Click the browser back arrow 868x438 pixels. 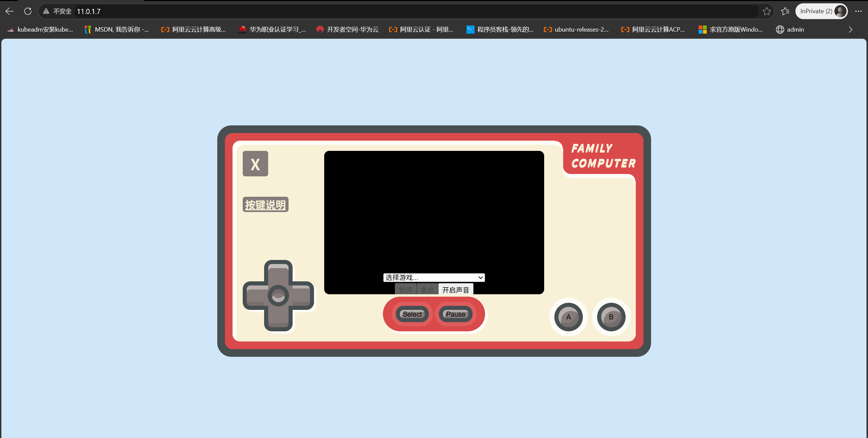point(10,11)
